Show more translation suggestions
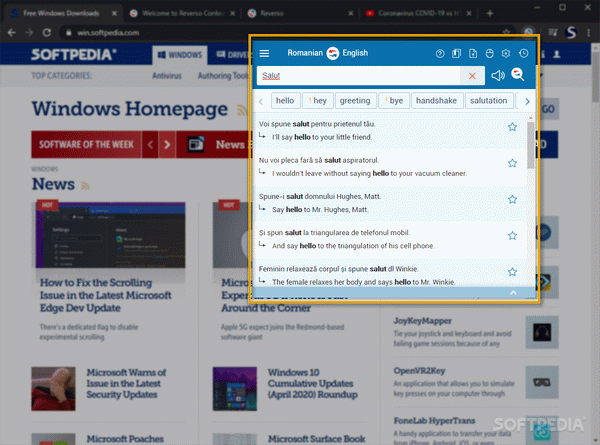The height and width of the screenshot is (445, 600). [x=527, y=101]
